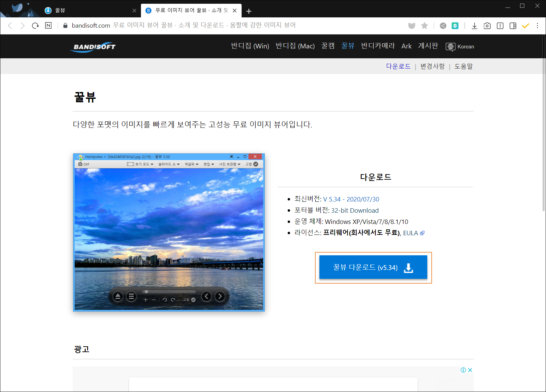Click the globe language icon
Screen dimensions: 546x392
pyautogui.click(x=450, y=47)
